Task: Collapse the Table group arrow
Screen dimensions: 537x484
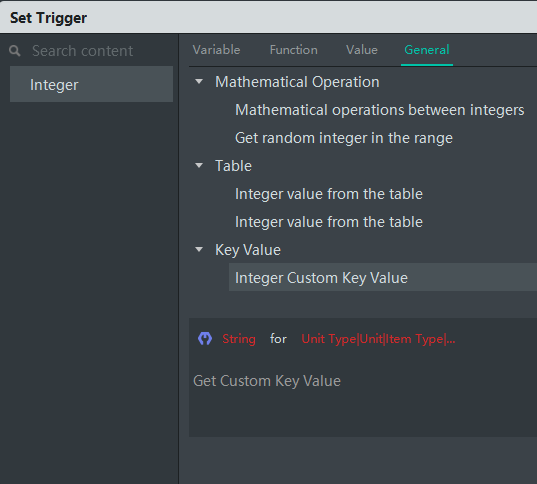Action: (x=199, y=166)
